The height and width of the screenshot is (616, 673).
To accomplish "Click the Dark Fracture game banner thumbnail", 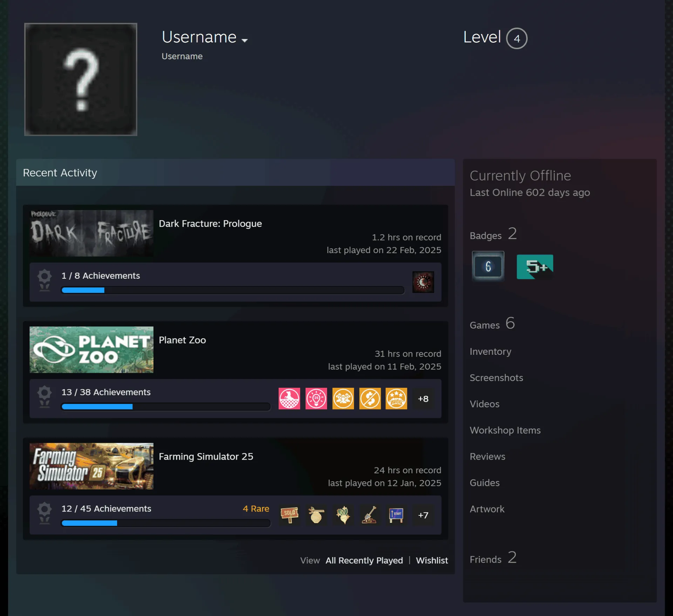I will [x=91, y=233].
